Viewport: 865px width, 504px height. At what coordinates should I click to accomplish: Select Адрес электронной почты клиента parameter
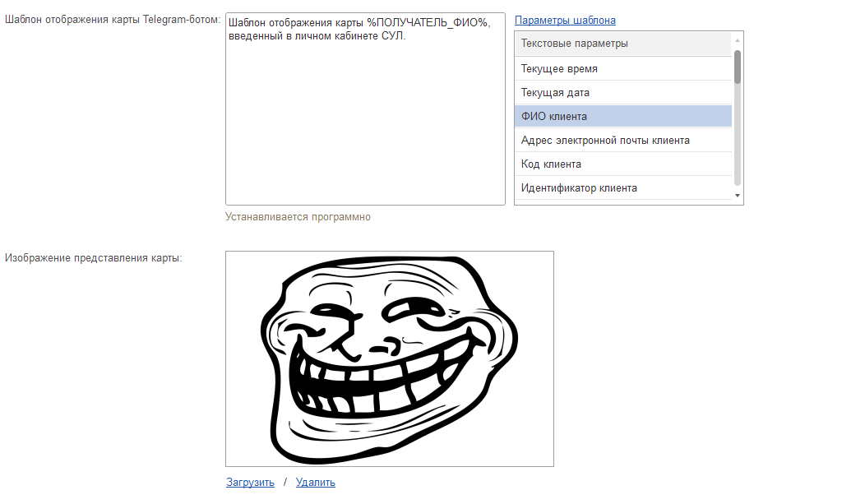click(623, 140)
